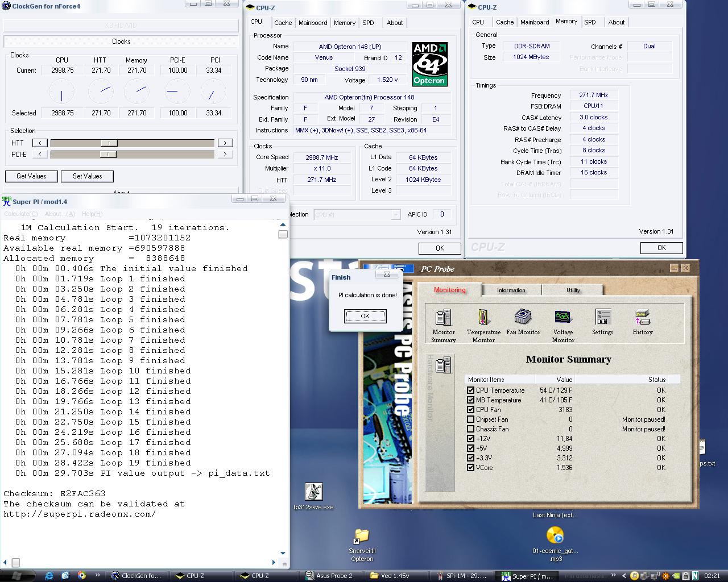Expand the K8 FID/VID section header
Screen dimensions: 728x582
point(121,26)
